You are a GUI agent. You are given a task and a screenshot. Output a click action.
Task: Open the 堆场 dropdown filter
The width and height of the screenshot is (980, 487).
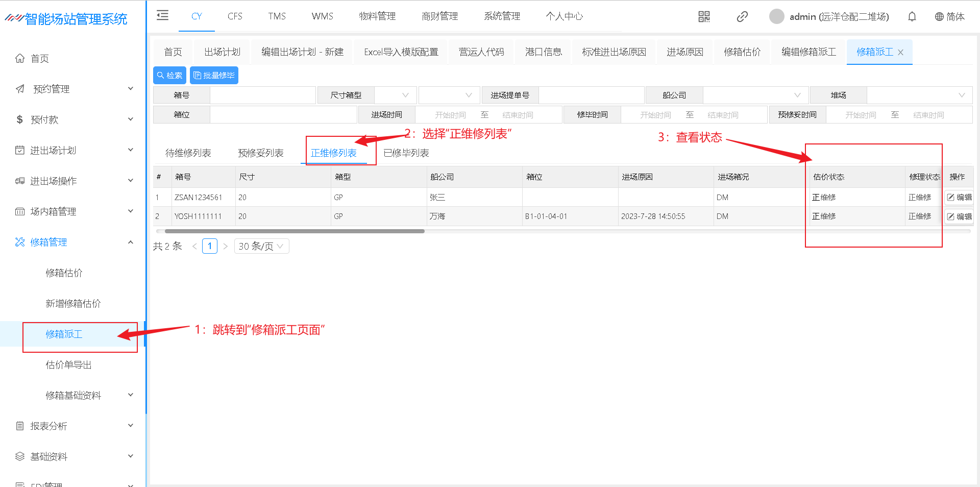[919, 95]
